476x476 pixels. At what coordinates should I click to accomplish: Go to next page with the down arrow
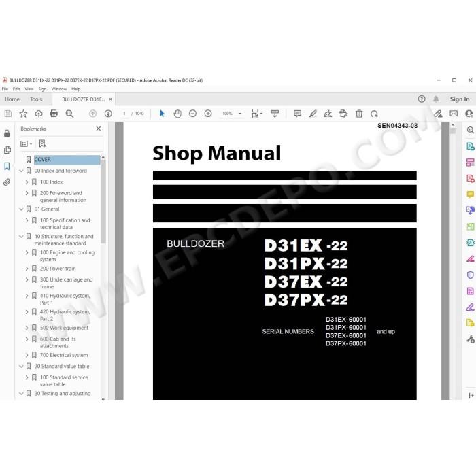108,114
